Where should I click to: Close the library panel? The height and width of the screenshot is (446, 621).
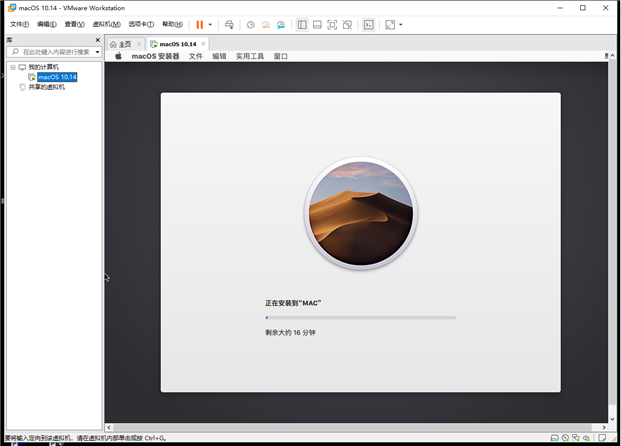pos(97,40)
